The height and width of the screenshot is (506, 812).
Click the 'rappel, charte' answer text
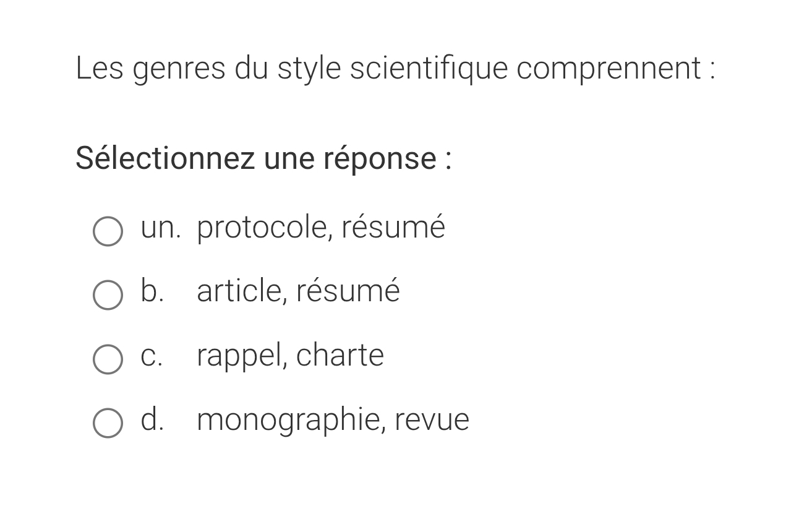(x=290, y=355)
